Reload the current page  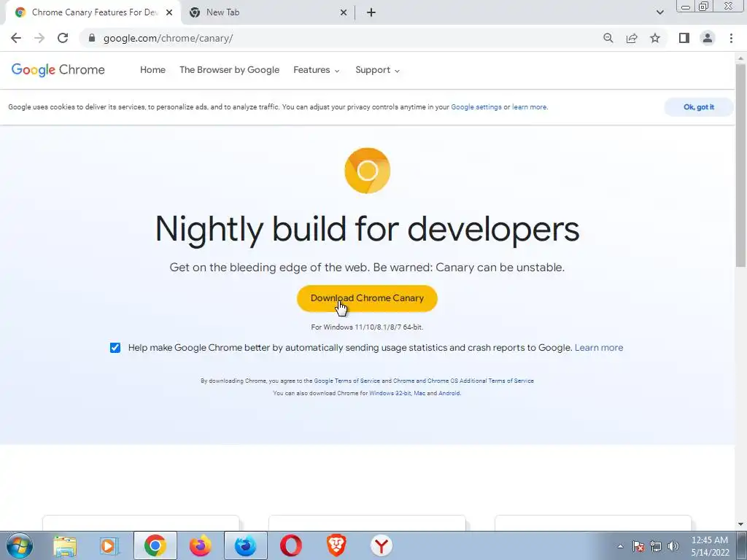click(x=63, y=38)
